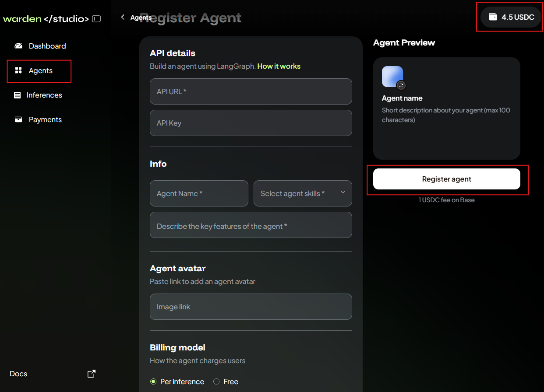Click the API URL input field

[251, 91]
